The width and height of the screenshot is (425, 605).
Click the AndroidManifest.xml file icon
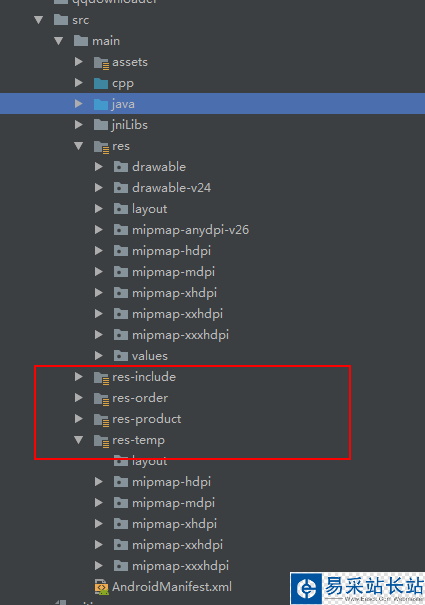(102, 587)
